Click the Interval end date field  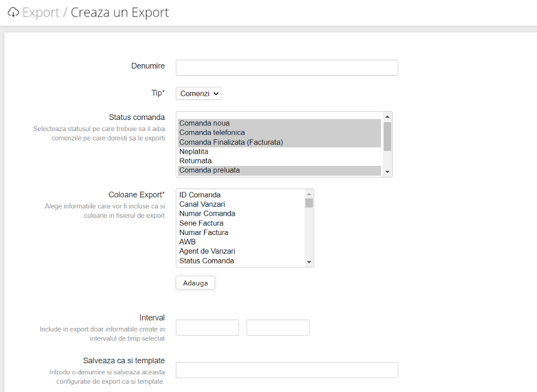[x=278, y=327]
